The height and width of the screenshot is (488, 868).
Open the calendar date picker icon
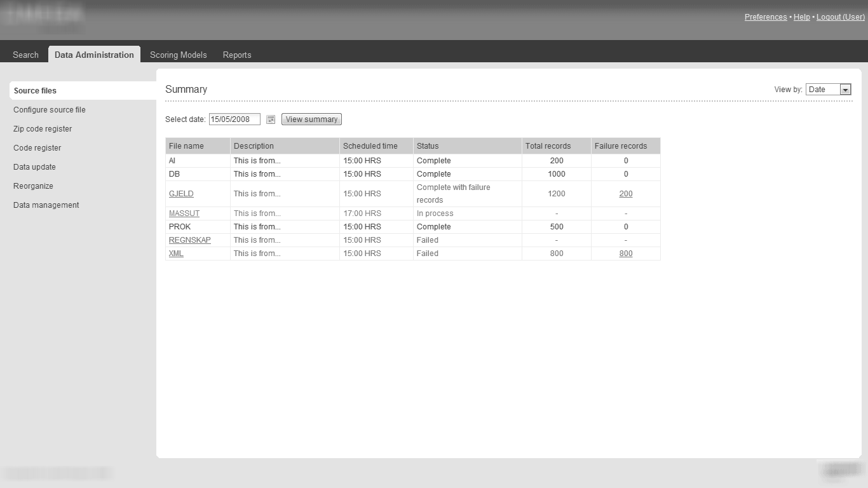(x=271, y=119)
